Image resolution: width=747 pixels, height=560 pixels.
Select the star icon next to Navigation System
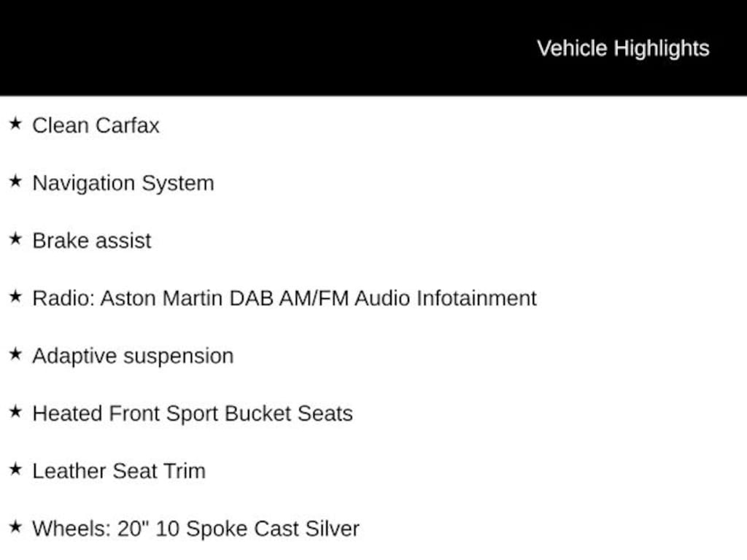[x=15, y=182]
